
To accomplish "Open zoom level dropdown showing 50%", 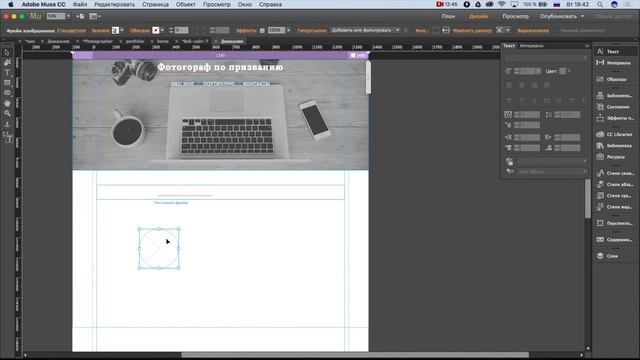I will pyautogui.click(x=68, y=16).
